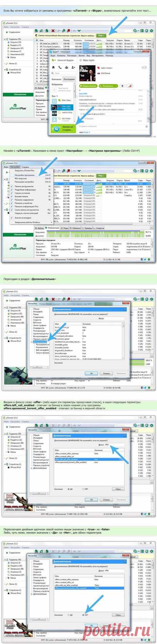Switch to the Последние tab in Skype
This screenshot has width=157, height=644.
click(x=69, y=80)
